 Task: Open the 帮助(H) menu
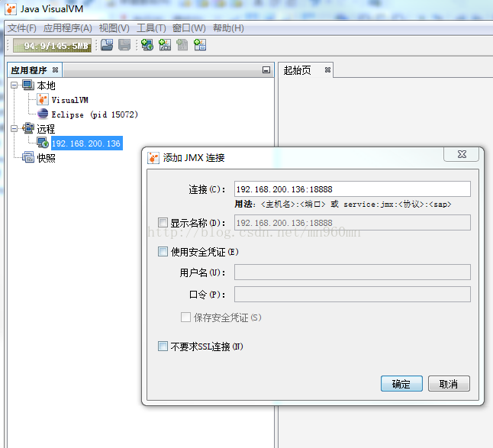[x=229, y=28]
